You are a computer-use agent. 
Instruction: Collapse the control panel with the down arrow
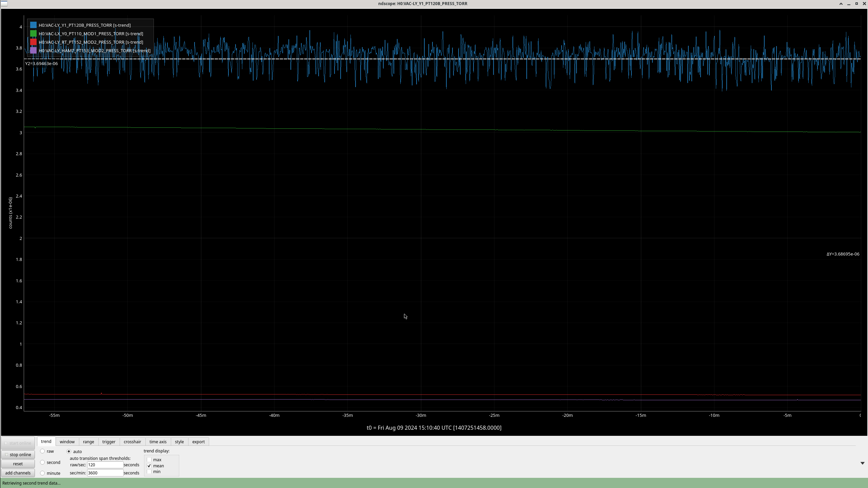coord(862,463)
